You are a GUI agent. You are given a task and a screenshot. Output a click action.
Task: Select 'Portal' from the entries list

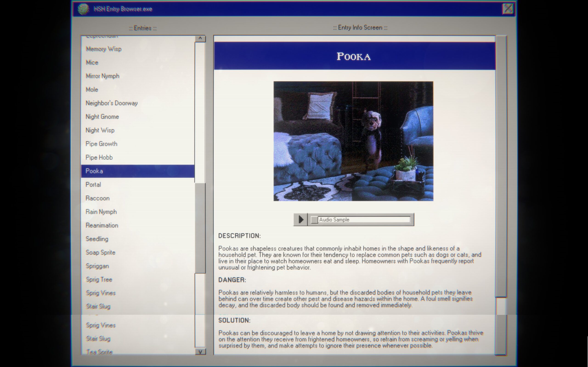click(93, 184)
